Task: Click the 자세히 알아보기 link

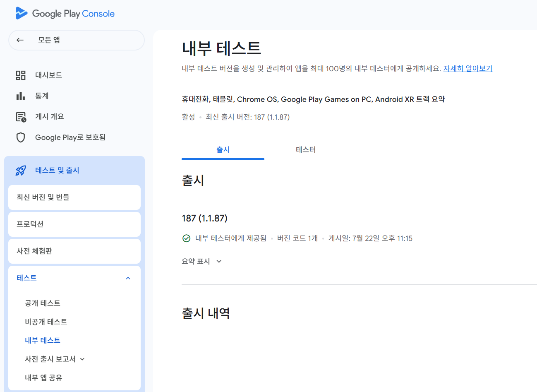Action: tap(468, 69)
